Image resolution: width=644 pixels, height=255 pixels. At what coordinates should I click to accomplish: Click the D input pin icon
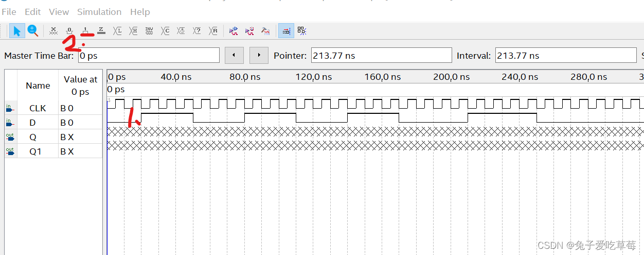coord(9,123)
